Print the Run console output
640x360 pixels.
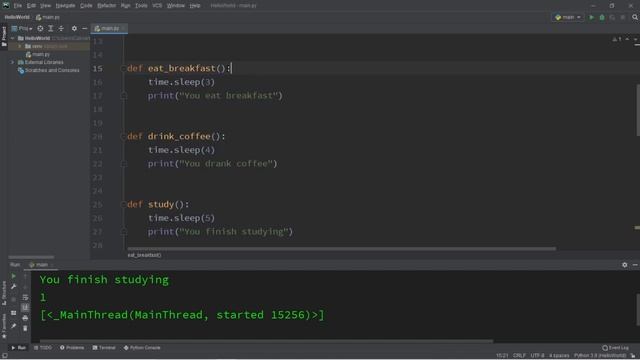(25, 318)
